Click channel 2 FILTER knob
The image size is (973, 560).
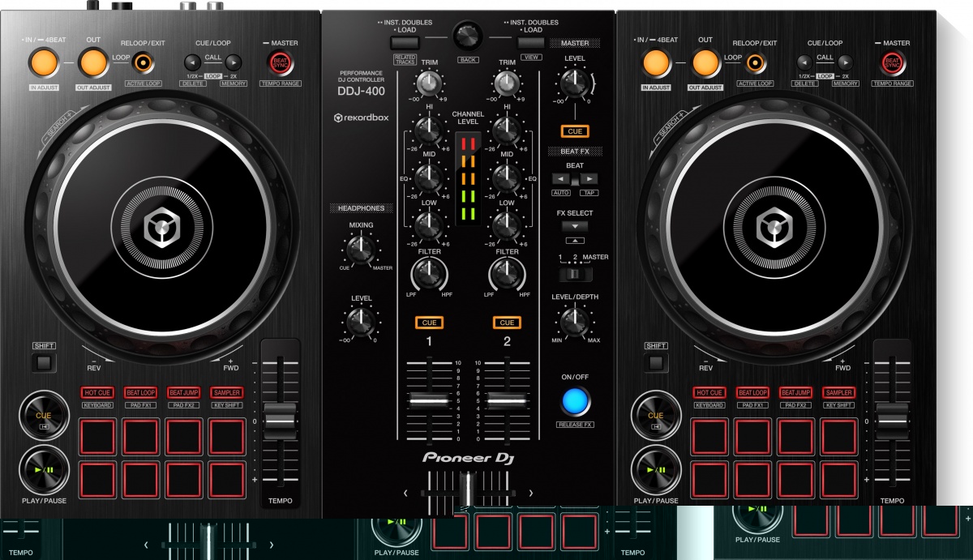click(x=507, y=275)
